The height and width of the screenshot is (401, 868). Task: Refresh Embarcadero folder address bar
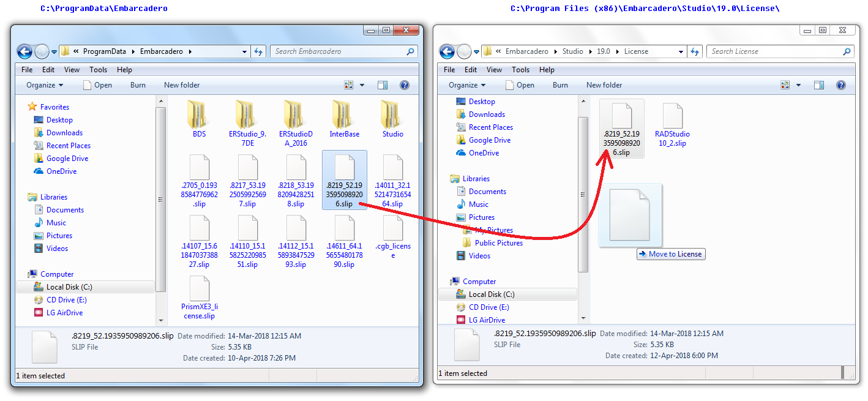click(x=258, y=51)
